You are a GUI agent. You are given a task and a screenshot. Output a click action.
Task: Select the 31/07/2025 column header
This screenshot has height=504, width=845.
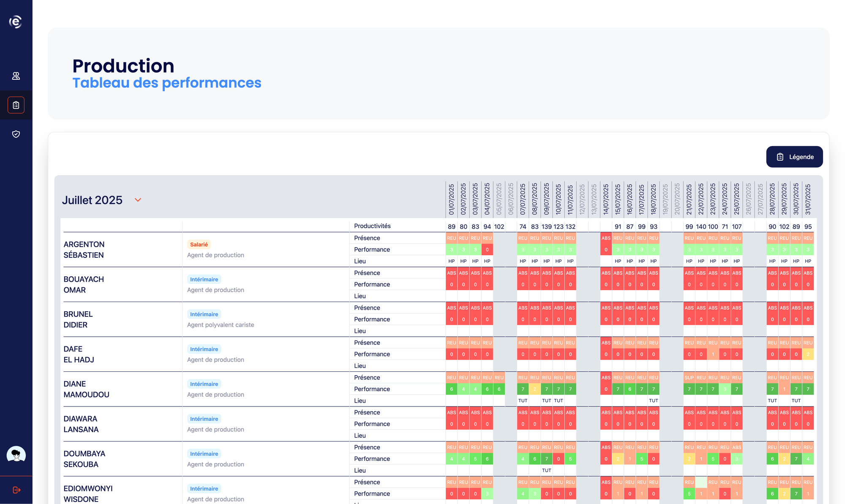tap(808, 199)
